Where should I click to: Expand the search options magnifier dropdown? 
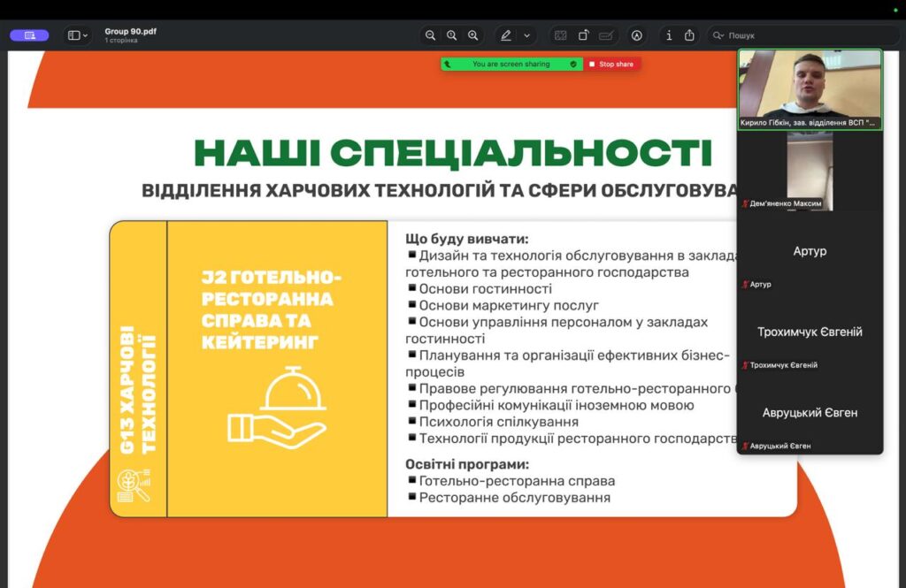[x=718, y=35]
